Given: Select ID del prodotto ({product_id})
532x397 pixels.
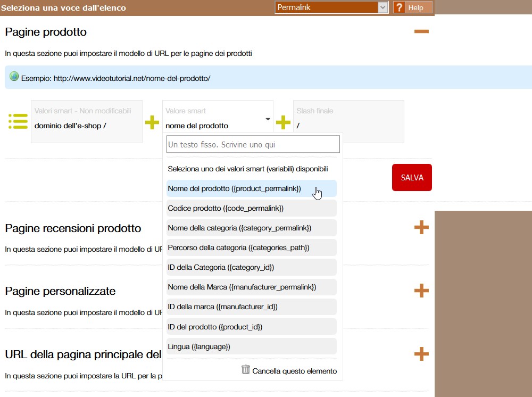Looking at the screenshot, I should (252, 327).
